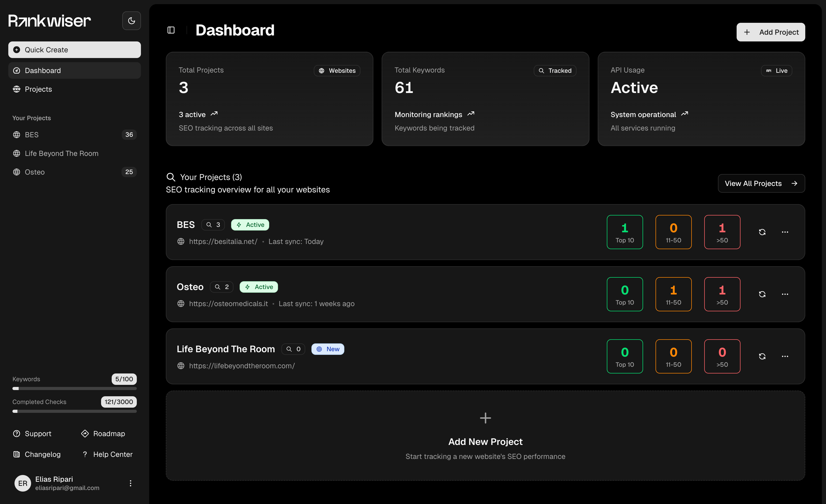Open the search icon next to Your Projects
This screenshot has width=826, height=504.
(x=171, y=177)
